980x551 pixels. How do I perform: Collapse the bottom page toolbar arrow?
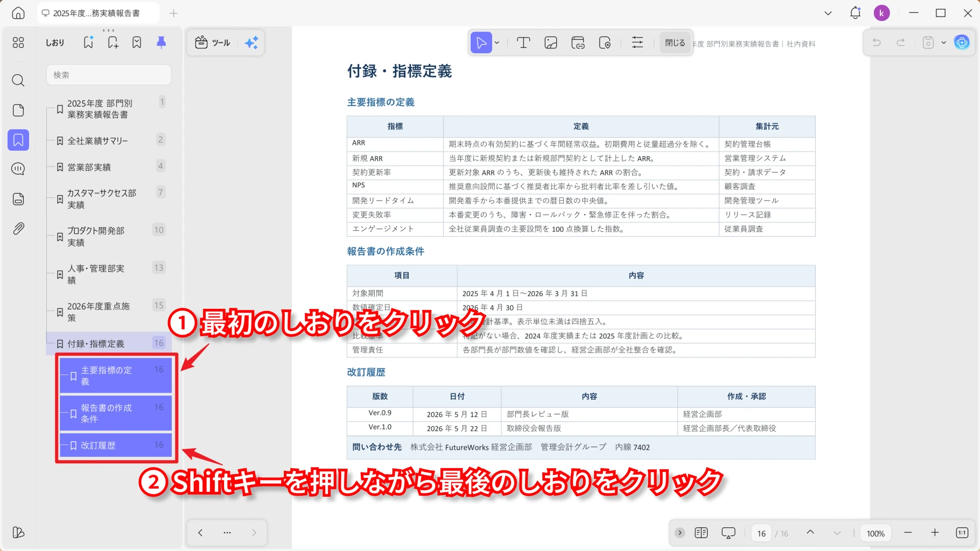coord(680,533)
